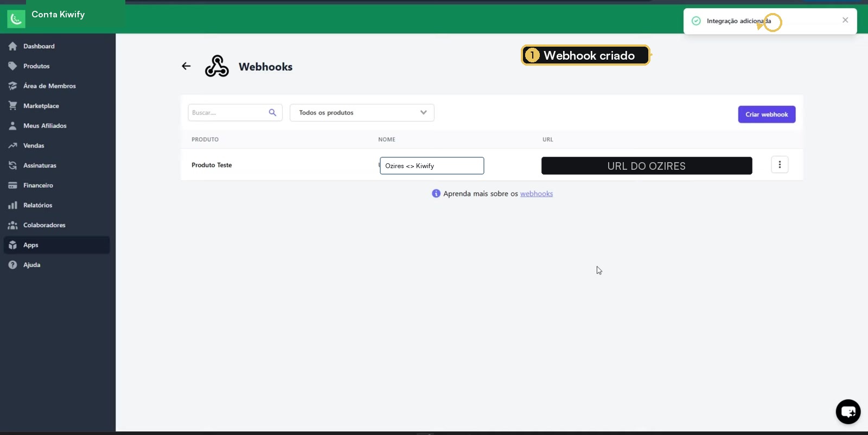The width and height of the screenshot is (868, 435).
Task: Click the large Webhooks logo icon
Action: point(217,66)
